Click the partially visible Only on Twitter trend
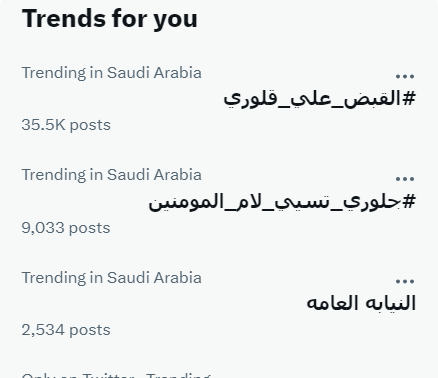 click(116, 375)
